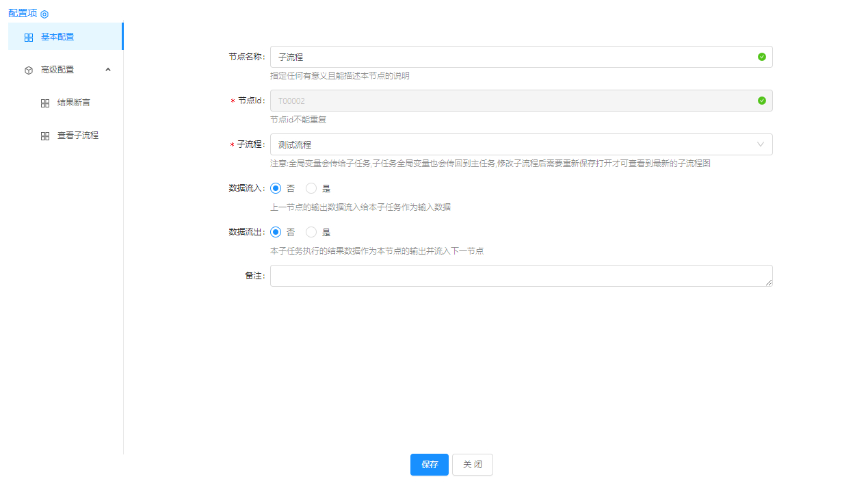Click the 保存 button
This screenshot has height=490, width=868.
click(x=430, y=465)
